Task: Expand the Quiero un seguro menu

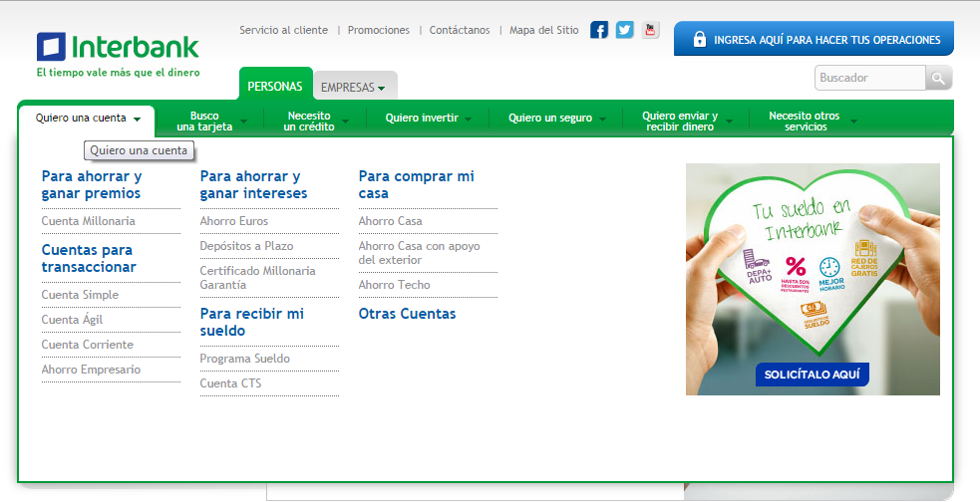Action: click(x=557, y=118)
